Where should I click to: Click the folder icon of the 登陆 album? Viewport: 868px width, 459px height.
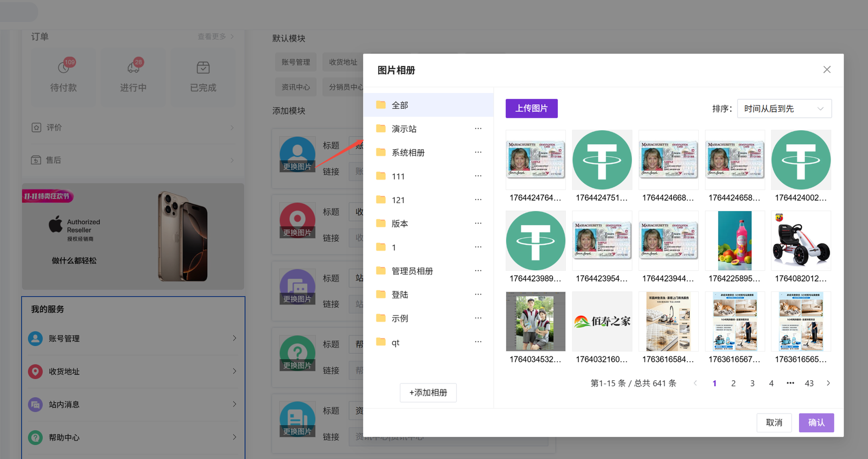click(x=381, y=295)
